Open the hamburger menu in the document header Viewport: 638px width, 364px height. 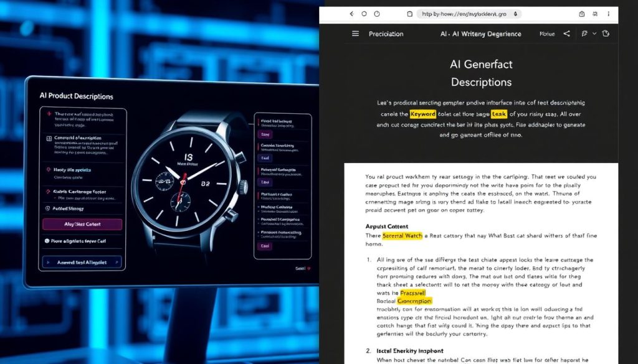pyautogui.click(x=355, y=34)
